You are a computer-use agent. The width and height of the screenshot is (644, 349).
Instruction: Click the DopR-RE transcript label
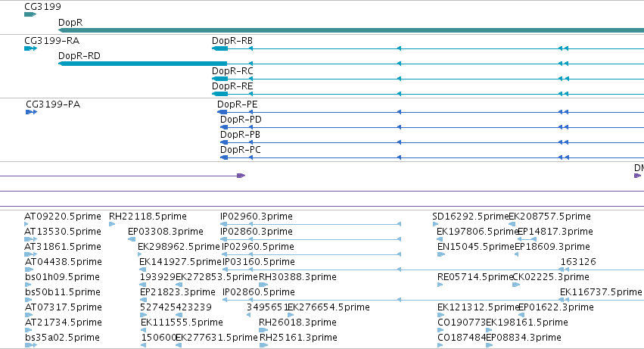click(x=232, y=86)
